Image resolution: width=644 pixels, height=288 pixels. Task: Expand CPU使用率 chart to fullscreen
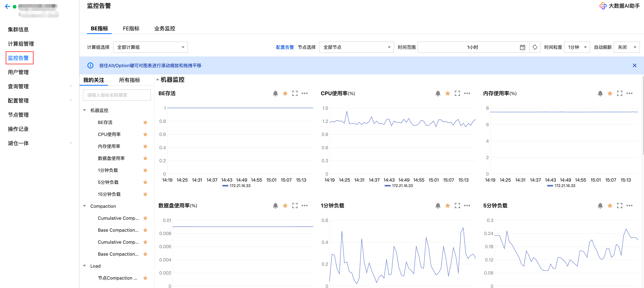pyautogui.click(x=457, y=93)
